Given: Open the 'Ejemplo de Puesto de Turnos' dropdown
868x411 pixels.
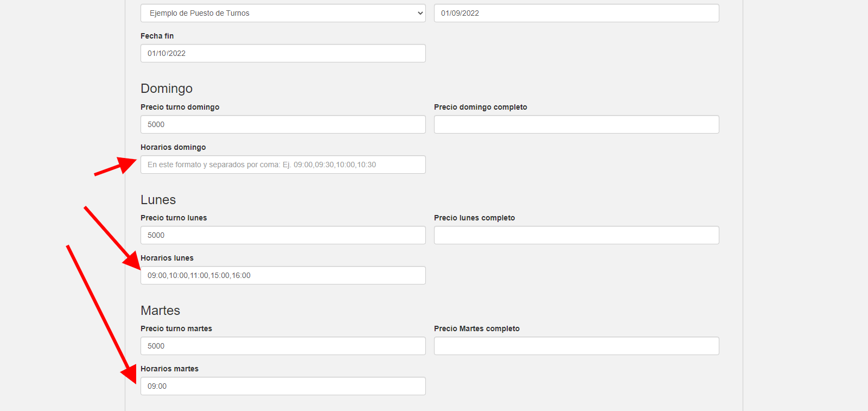Looking at the screenshot, I should [x=283, y=13].
